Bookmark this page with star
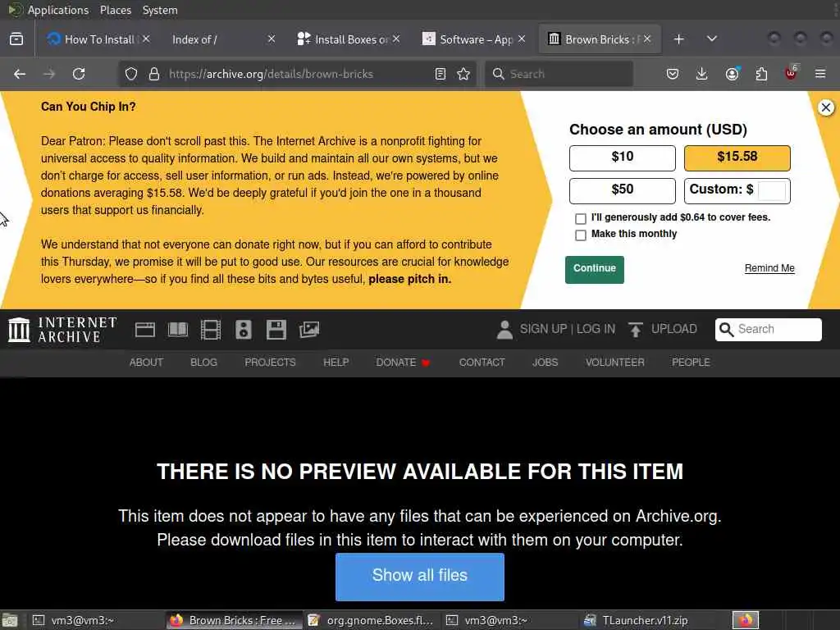 pos(463,74)
